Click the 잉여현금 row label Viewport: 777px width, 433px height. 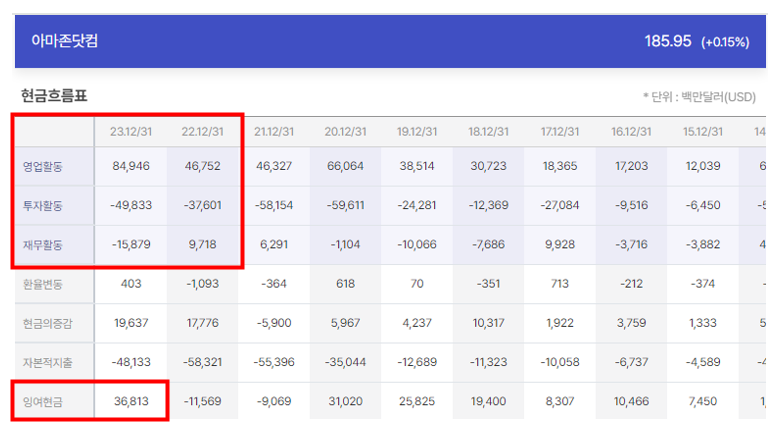tap(43, 402)
